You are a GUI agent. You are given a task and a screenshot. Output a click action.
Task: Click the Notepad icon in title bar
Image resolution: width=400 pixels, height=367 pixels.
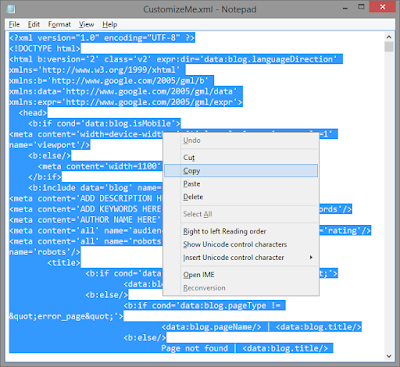point(11,8)
